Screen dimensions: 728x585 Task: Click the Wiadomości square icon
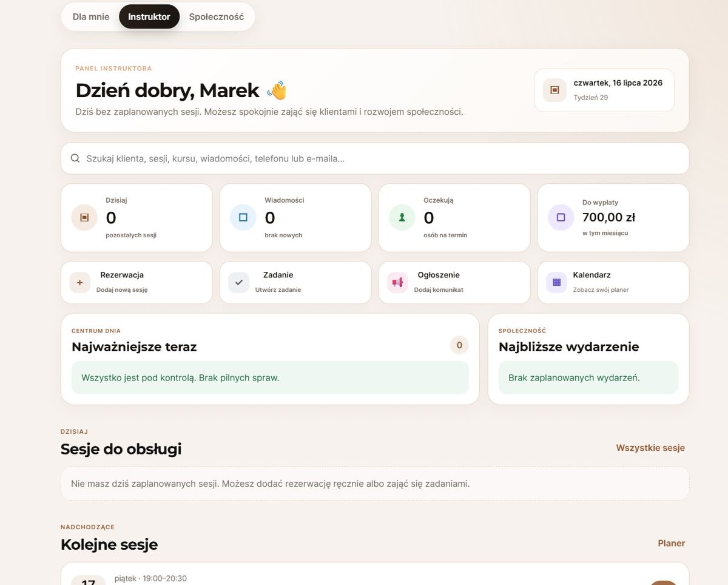tap(243, 217)
